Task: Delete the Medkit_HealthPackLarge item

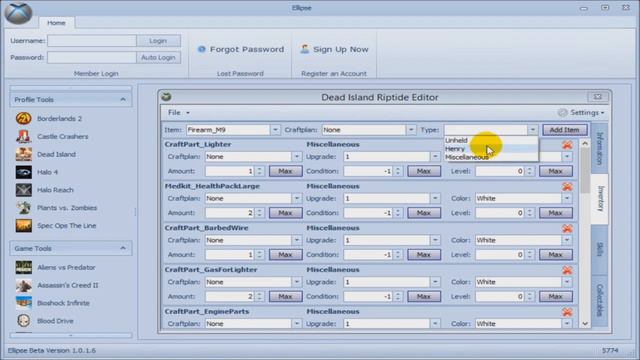Action: (x=567, y=187)
